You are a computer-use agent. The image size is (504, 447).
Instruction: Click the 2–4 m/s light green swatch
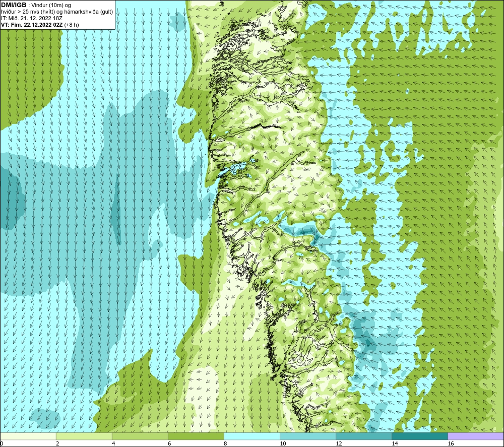tap(84, 436)
